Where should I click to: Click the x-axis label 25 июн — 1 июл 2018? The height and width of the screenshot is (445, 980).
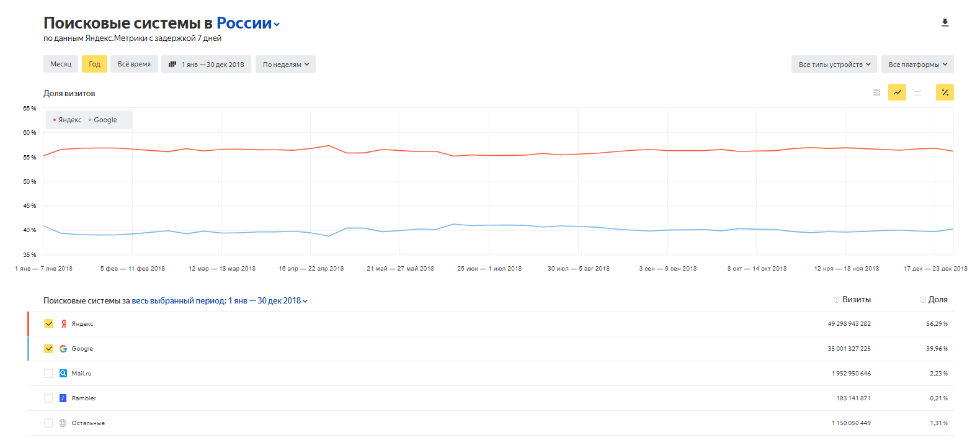point(489,269)
